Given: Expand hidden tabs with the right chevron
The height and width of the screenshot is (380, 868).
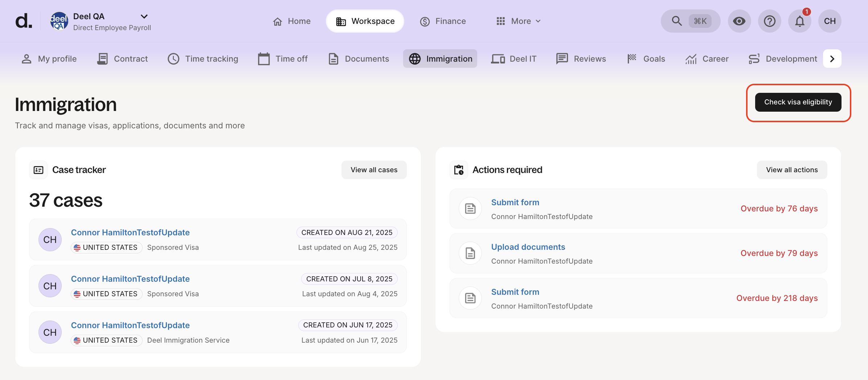Looking at the screenshot, I should pyautogui.click(x=832, y=58).
